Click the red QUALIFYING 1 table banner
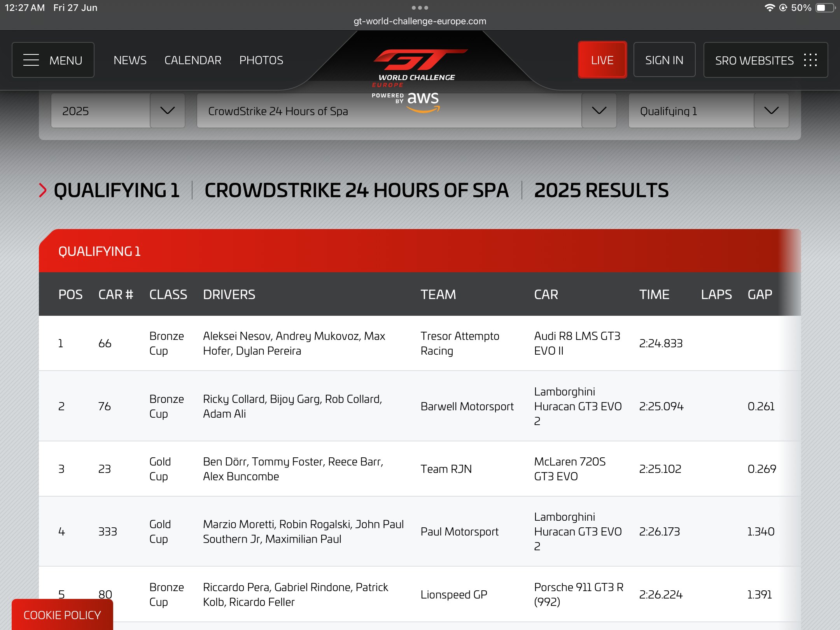Screen dimensions: 840x630 (x=420, y=251)
